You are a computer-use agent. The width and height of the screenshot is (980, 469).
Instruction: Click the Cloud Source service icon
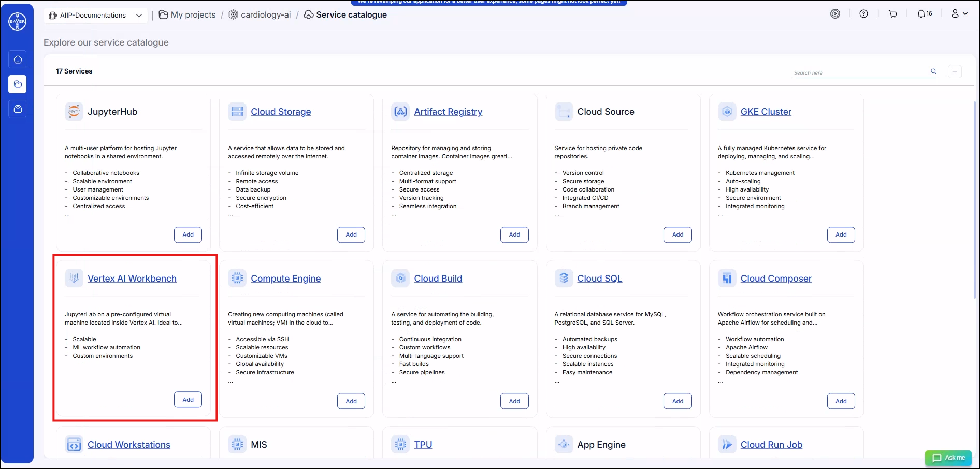pos(564,111)
